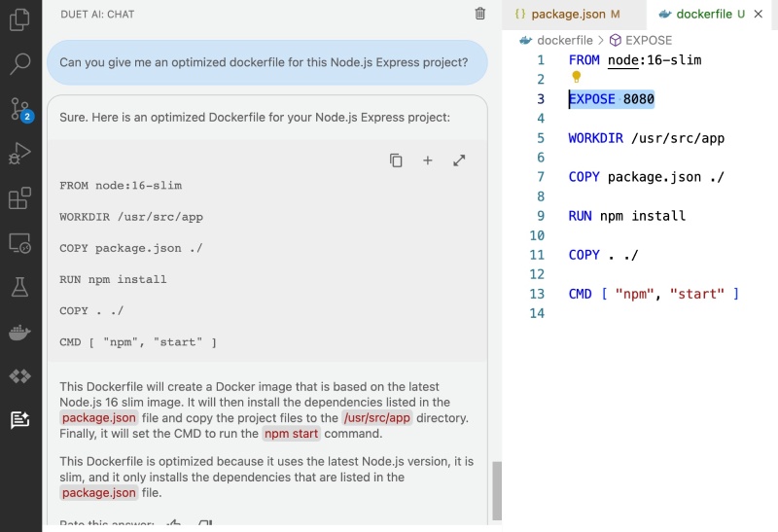This screenshot has width=778, height=532.
Task: Click COPY package.json in chat code
Action: tap(131, 248)
